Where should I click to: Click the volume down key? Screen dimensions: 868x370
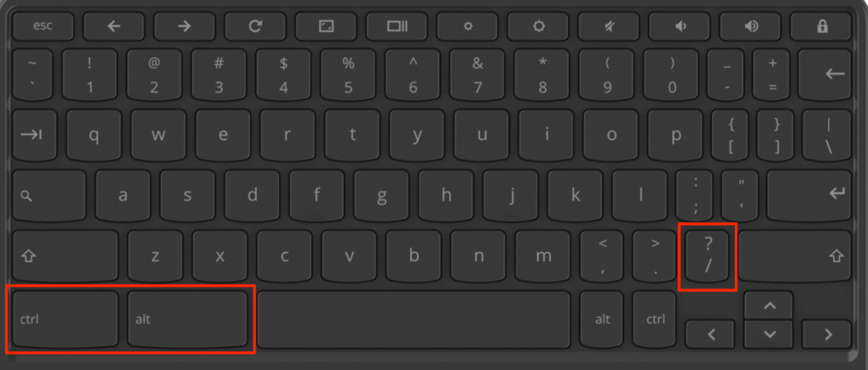point(680,26)
